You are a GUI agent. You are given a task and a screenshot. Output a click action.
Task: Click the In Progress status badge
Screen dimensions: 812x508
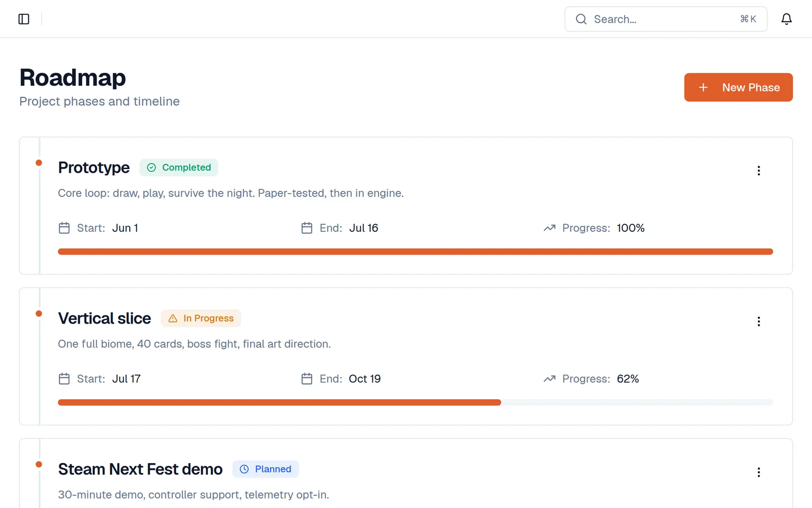tap(201, 319)
